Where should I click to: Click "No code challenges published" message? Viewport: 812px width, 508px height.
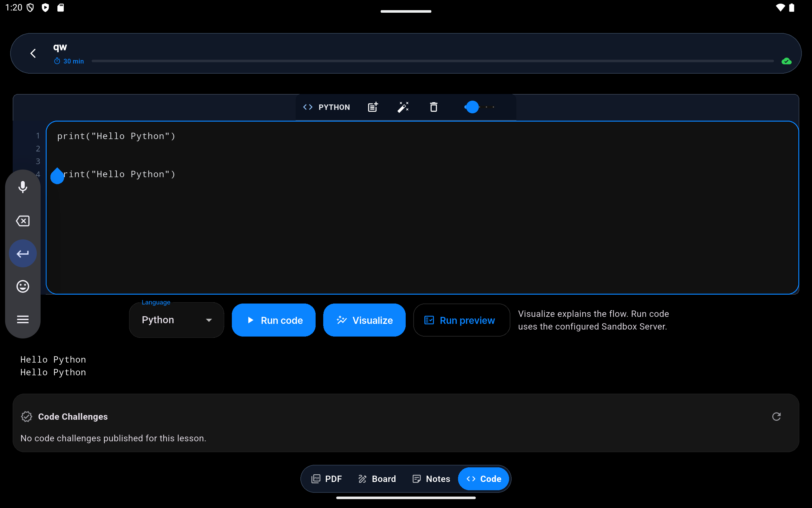(x=113, y=438)
